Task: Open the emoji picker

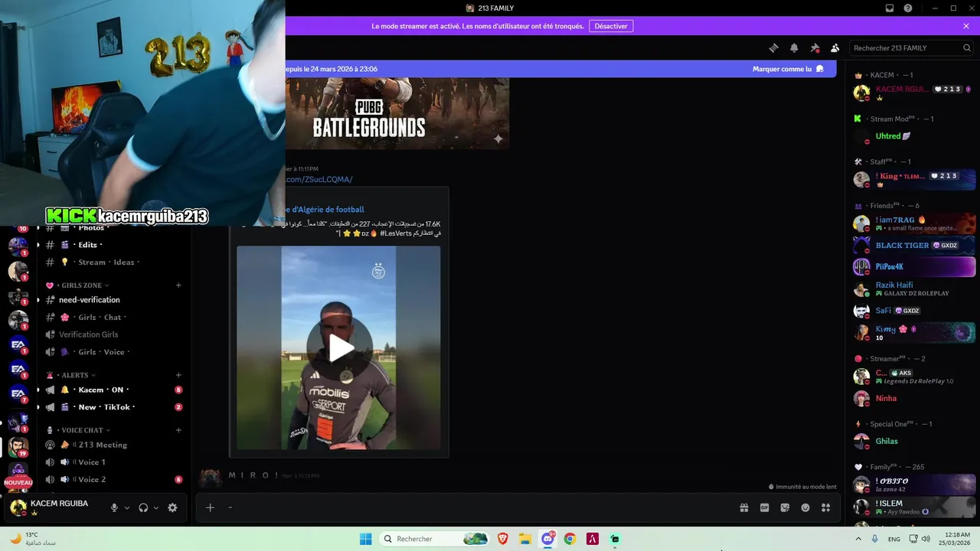Action: (805, 507)
